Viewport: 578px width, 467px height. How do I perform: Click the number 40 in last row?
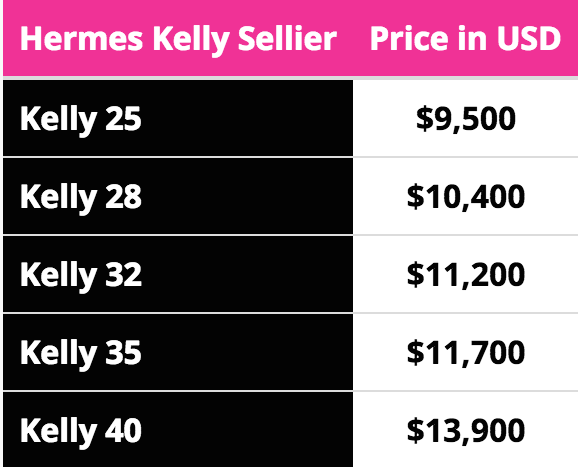tap(123, 431)
